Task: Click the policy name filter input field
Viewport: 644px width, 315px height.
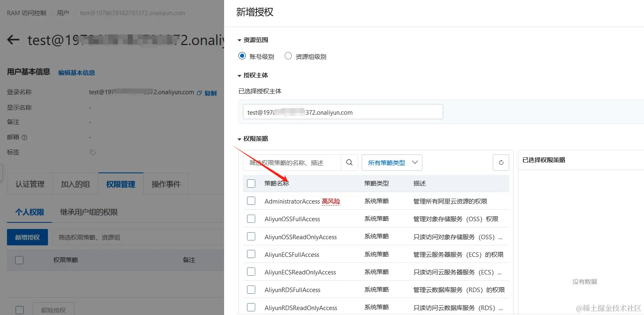Action: point(292,163)
